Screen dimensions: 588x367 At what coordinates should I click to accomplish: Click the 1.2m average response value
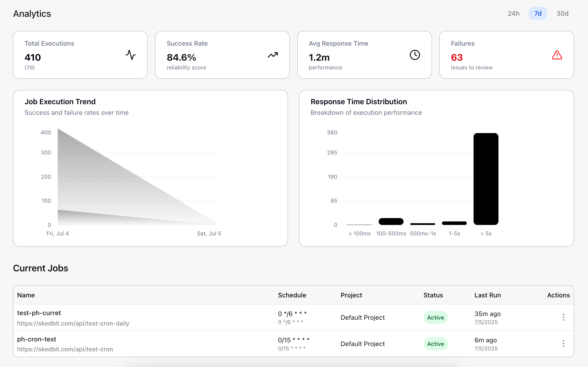click(319, 58)
